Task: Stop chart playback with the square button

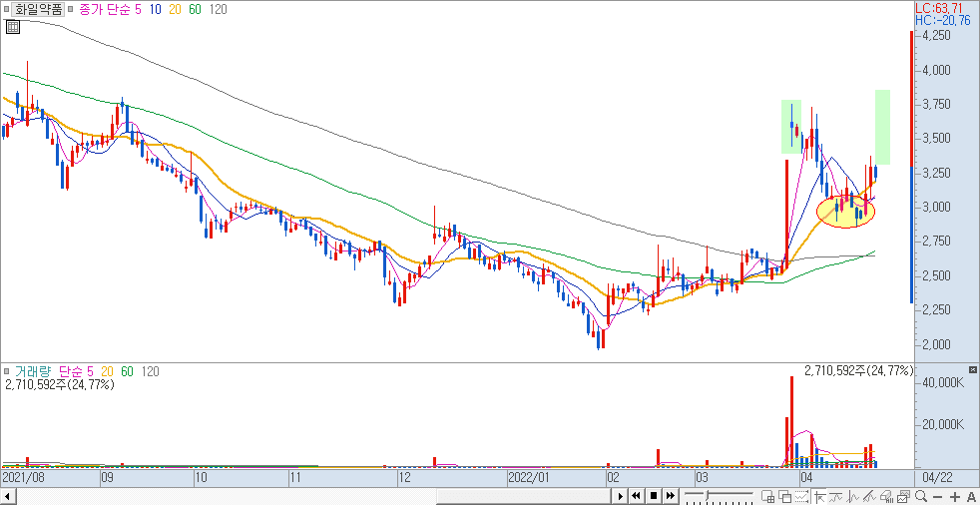Action: [654, 496]
